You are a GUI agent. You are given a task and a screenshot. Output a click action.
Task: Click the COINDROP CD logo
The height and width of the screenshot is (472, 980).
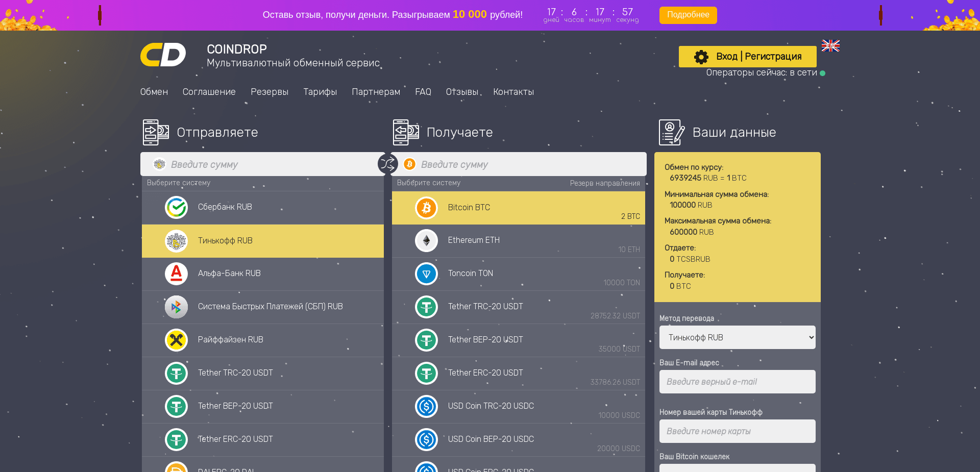[x=163, y=54]
